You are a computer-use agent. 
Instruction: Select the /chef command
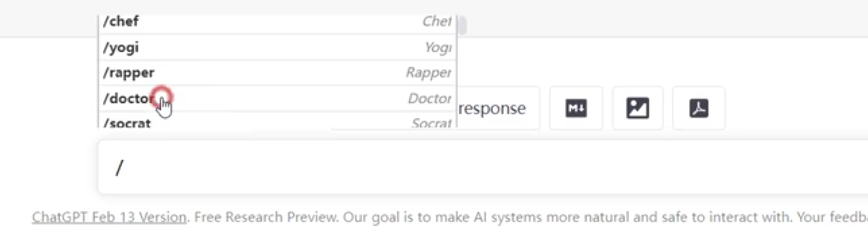click(277, 22)
